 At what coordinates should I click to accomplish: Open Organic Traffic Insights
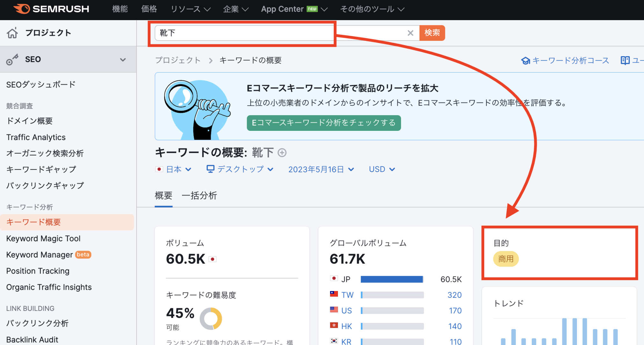[x=49, y=287]
